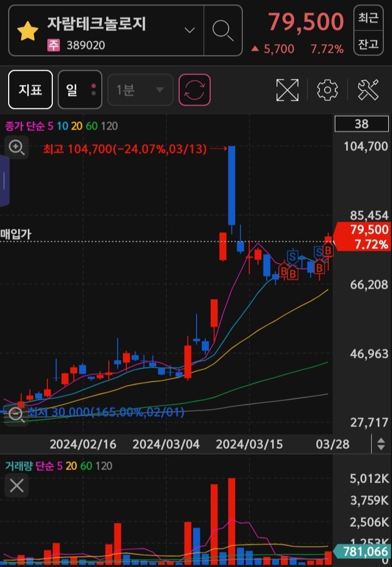
Task: Select the 일 daily period button
Action: (80, 90)
